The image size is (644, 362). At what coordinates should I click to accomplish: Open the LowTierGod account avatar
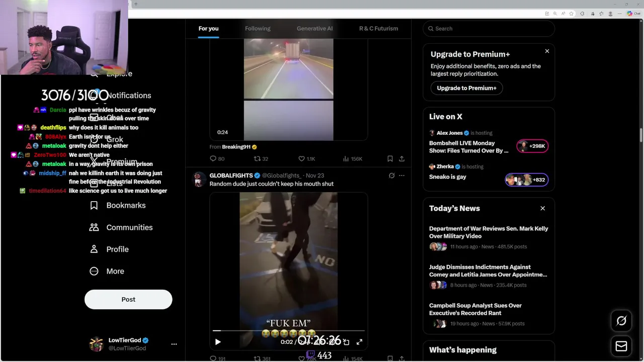[96, 344]
